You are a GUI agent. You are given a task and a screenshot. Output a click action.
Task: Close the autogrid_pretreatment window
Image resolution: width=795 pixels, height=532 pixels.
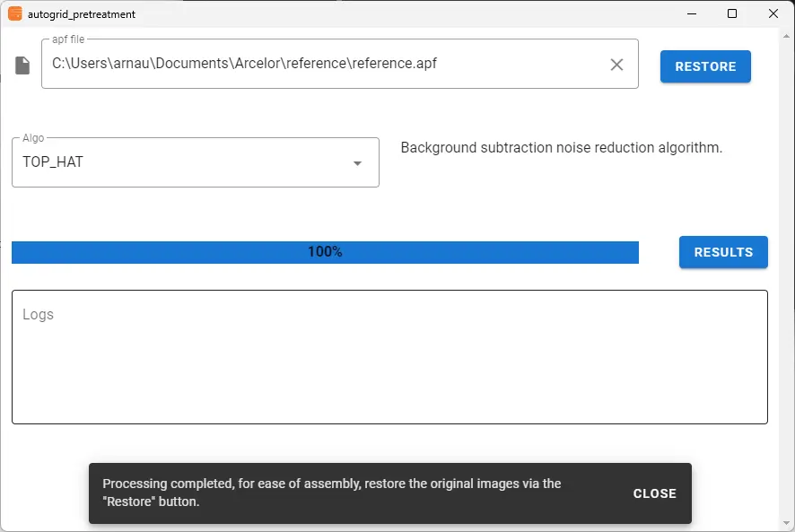pos(773,13)
